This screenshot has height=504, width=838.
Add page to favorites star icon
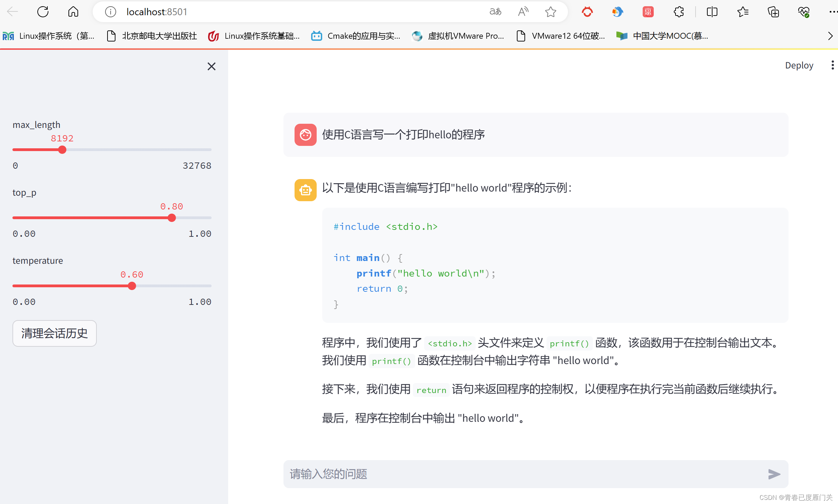[x=550, y=12]
